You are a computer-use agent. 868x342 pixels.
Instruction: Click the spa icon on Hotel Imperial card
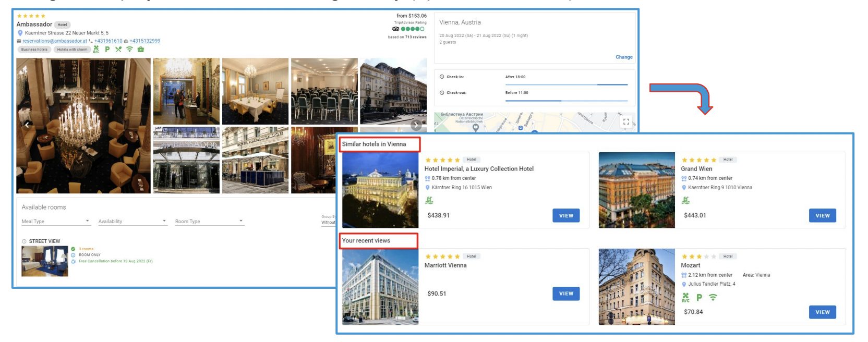[x=429, y=200]
